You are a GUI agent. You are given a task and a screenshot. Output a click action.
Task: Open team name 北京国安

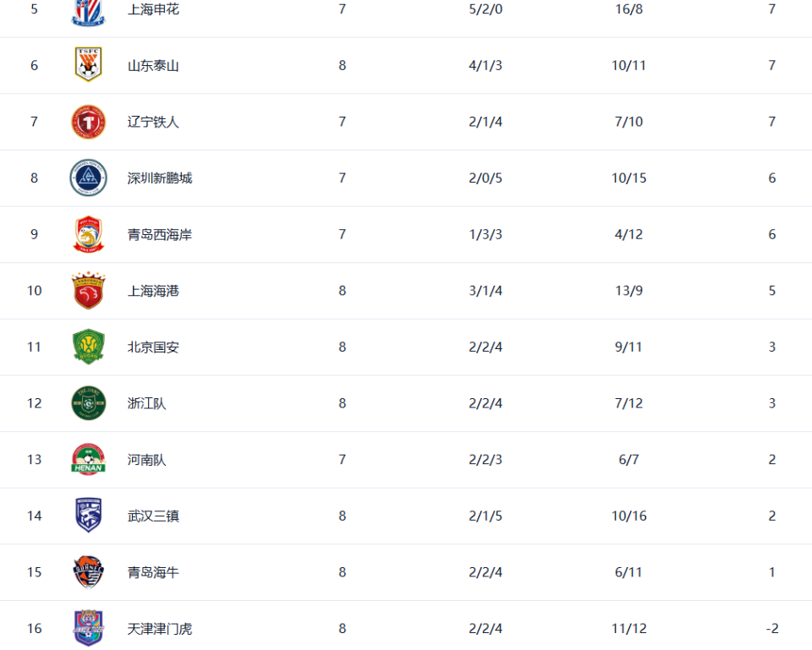click(153, 347)
